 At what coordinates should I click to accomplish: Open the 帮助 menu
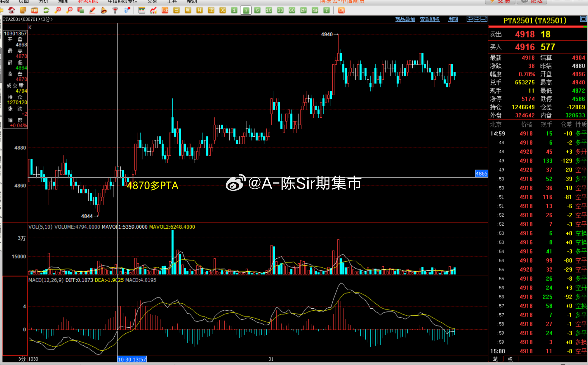192,2
